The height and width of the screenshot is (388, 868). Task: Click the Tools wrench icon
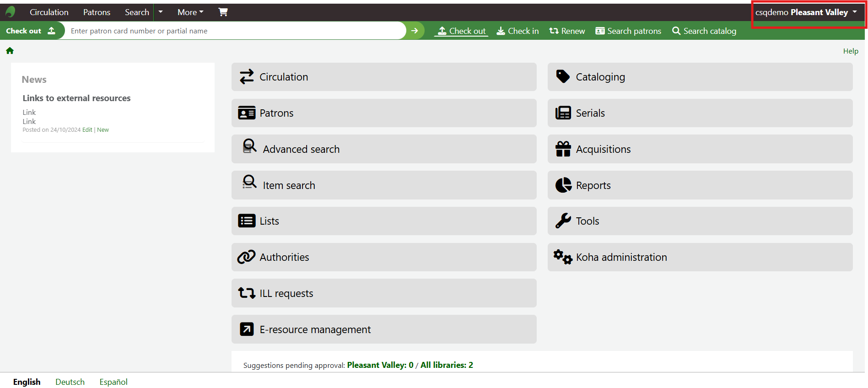coord(563,221)
